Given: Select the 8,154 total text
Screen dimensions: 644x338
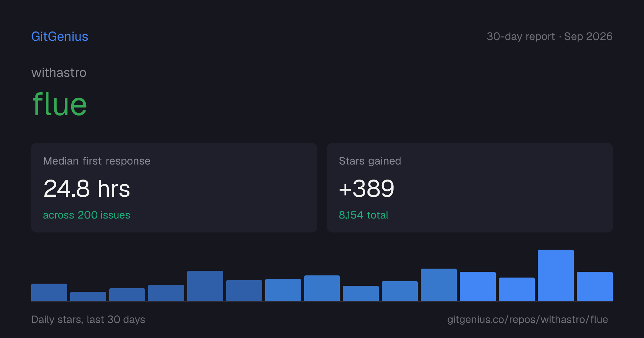Looking at the screenshot, I should pos(364,215).
